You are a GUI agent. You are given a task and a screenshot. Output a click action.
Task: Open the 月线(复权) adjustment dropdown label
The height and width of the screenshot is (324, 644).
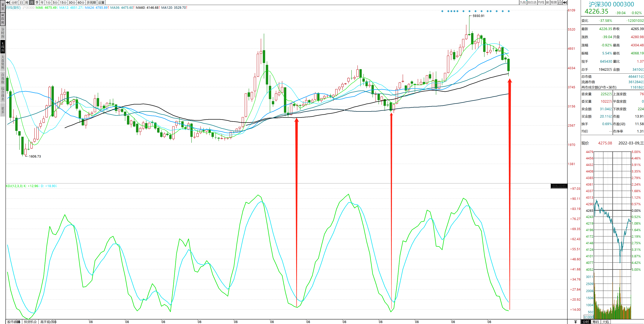13,8
